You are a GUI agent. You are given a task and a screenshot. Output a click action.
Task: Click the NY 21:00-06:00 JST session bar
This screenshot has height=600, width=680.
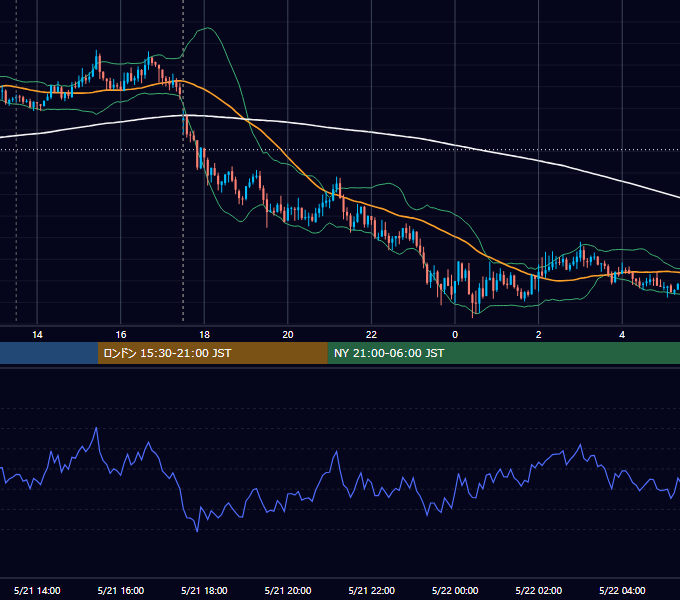click(x=503, y=353)
